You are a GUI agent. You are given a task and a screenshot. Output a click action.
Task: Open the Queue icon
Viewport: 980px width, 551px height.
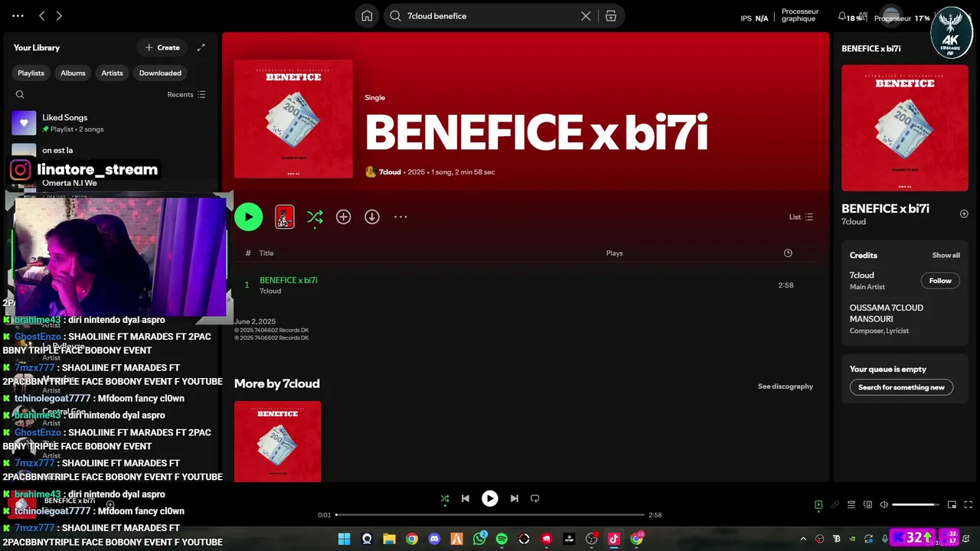click(x=851, y=505)
